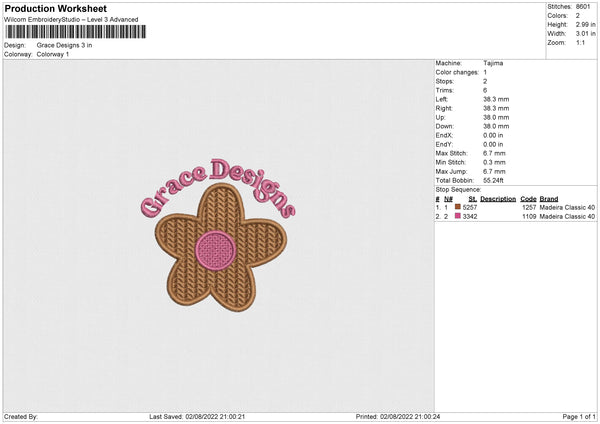This screenshot has height=424, width=600.
Task: Click the EndX value 0.00 in
Action: click(493, 135)
